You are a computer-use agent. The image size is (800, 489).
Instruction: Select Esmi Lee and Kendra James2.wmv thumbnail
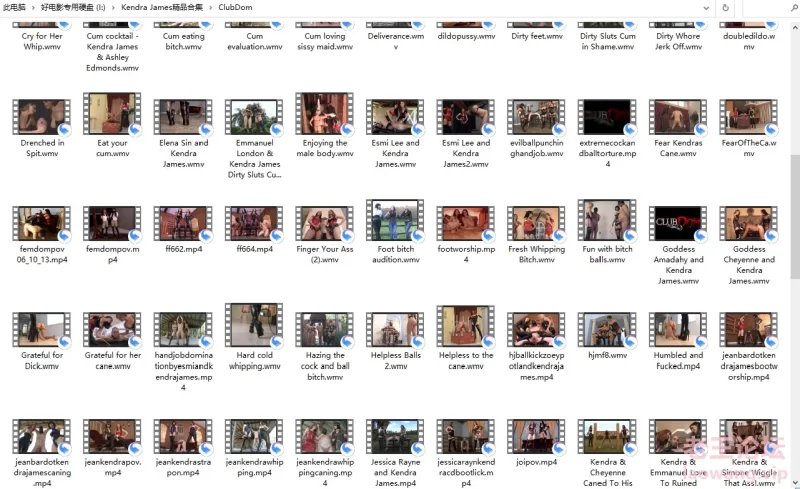point(466,117)
